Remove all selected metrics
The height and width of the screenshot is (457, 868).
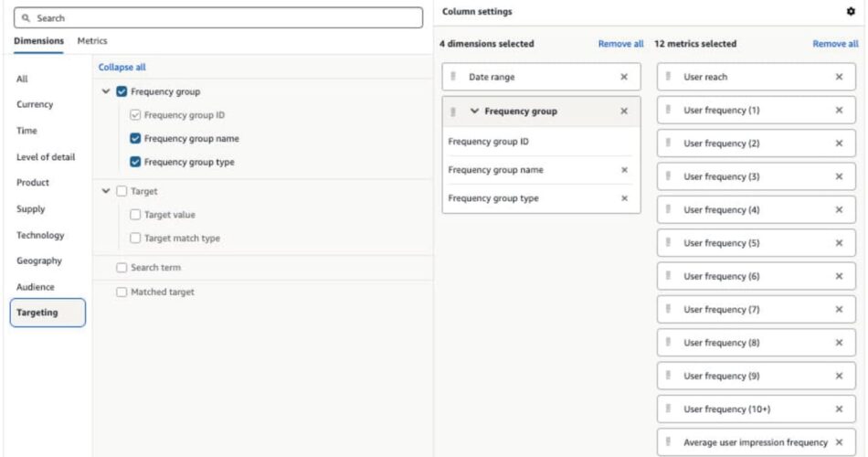(835, 44)
